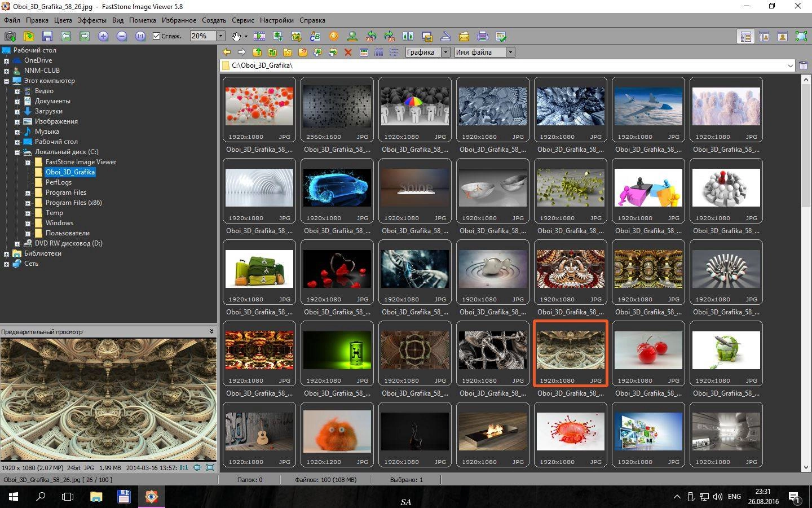Image resolution: width=812 pixels, height=508 pixels.
Task: Click the thumbnail pane vertical scrollbar
Action: coord(805,273)
